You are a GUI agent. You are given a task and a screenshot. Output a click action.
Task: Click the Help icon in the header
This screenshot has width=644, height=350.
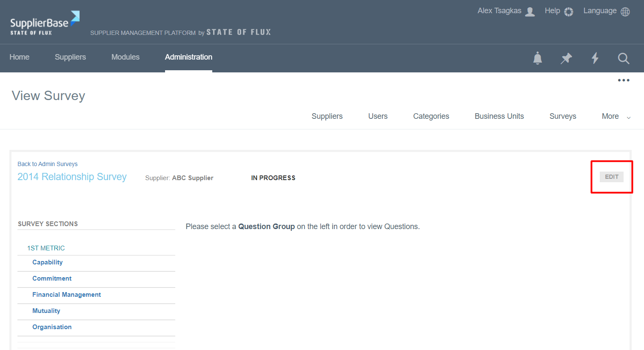[568, 11]
